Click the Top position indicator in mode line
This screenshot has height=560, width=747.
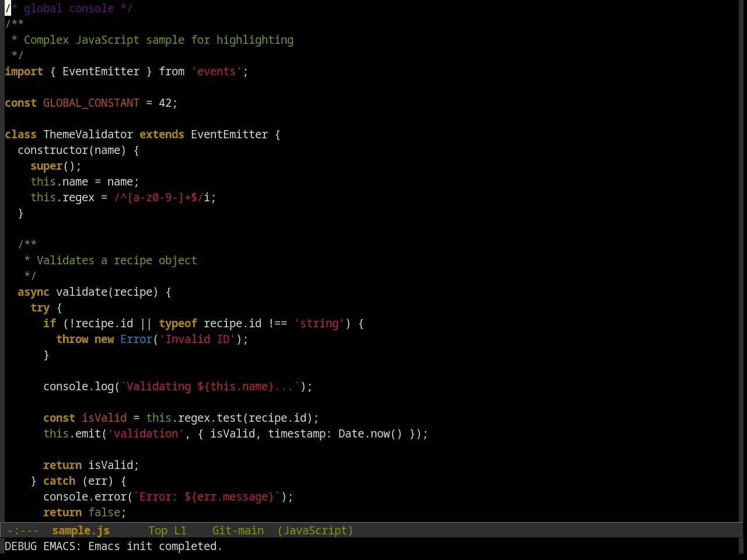click(158, 530)
